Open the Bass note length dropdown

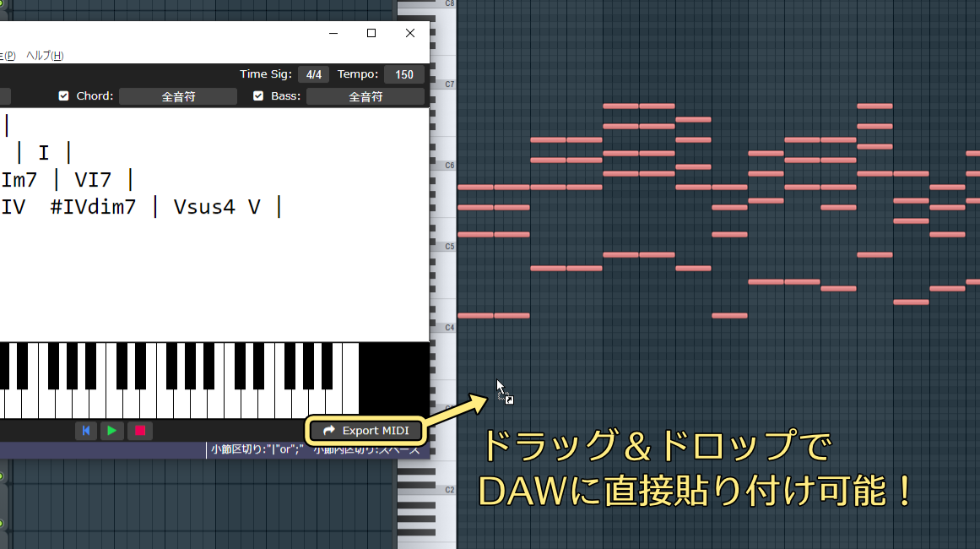click(x=365, y=96)
